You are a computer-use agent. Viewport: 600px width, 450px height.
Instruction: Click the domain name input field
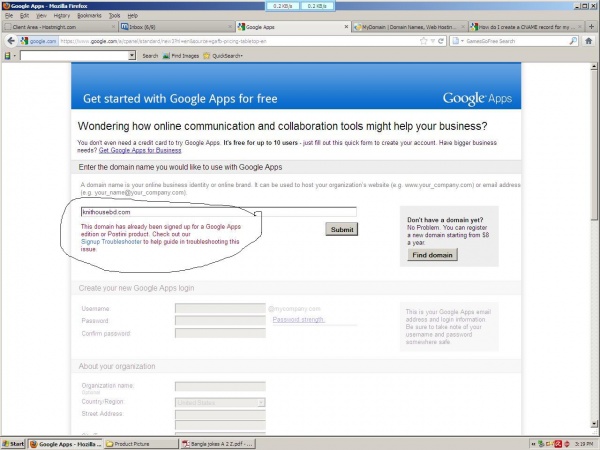(218, 212)
